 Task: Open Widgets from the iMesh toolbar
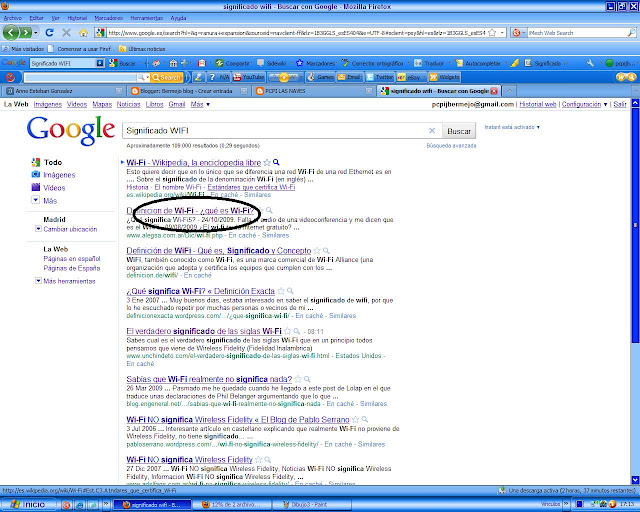click(x=444, y=77)
